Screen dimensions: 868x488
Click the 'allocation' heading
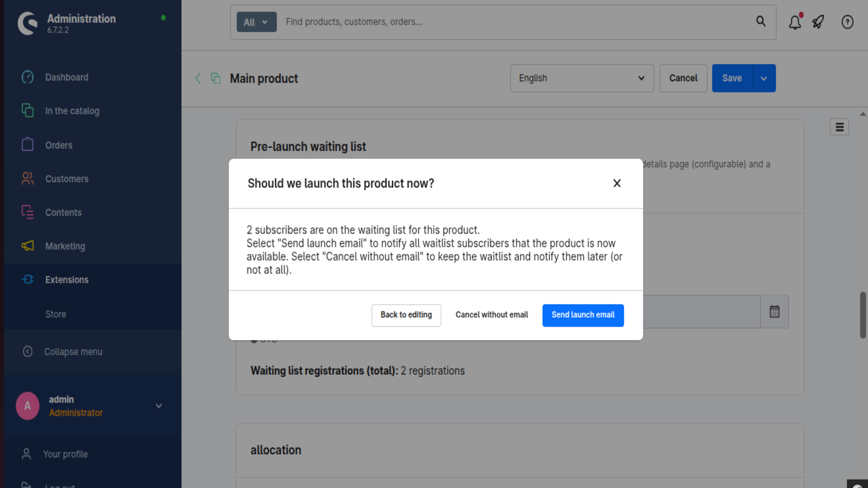point(276,450)
